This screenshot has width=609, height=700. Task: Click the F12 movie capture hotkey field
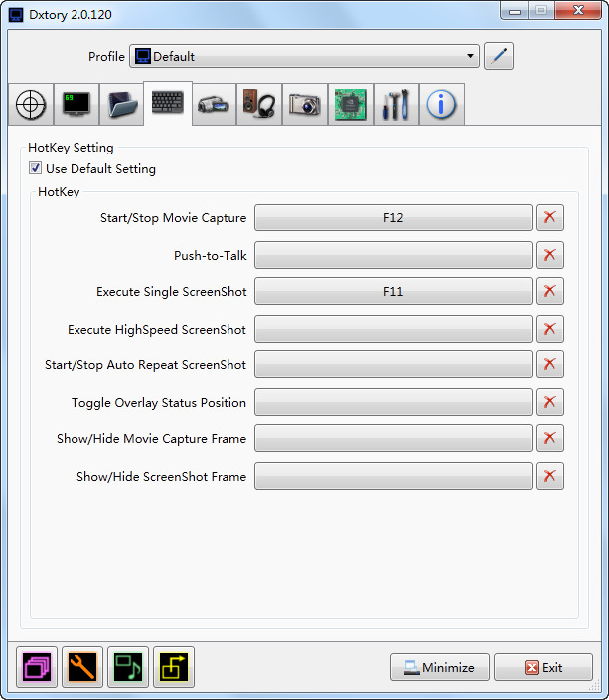point(392,217)
